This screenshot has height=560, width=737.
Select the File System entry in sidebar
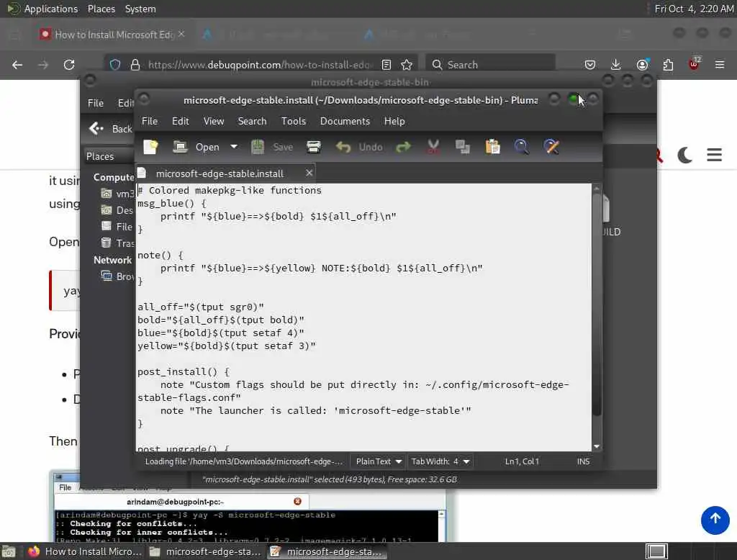coord(118,227)
